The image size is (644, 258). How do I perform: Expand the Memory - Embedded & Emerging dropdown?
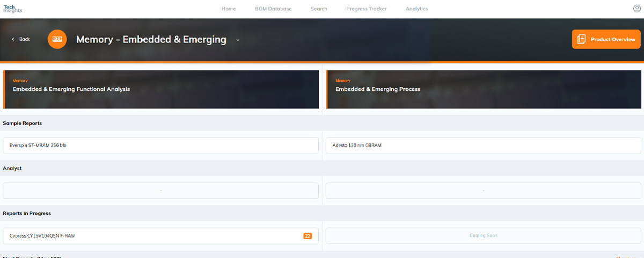(x=238, y=40)
